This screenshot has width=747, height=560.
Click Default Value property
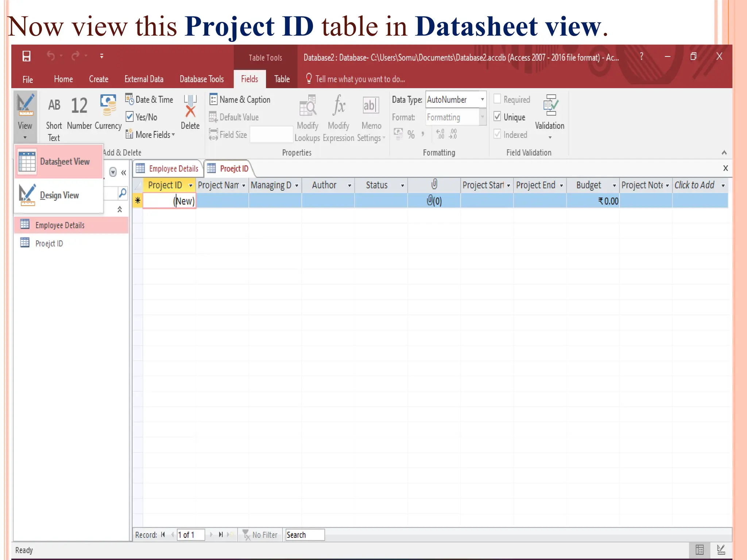[234, 117]
